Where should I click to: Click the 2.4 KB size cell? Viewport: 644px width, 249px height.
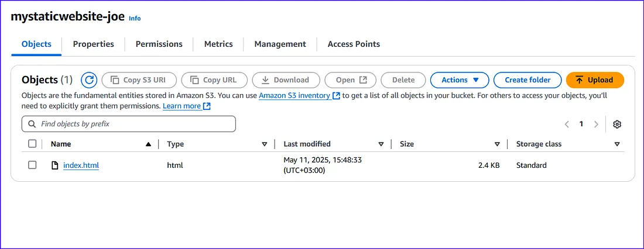click(489, 165)
